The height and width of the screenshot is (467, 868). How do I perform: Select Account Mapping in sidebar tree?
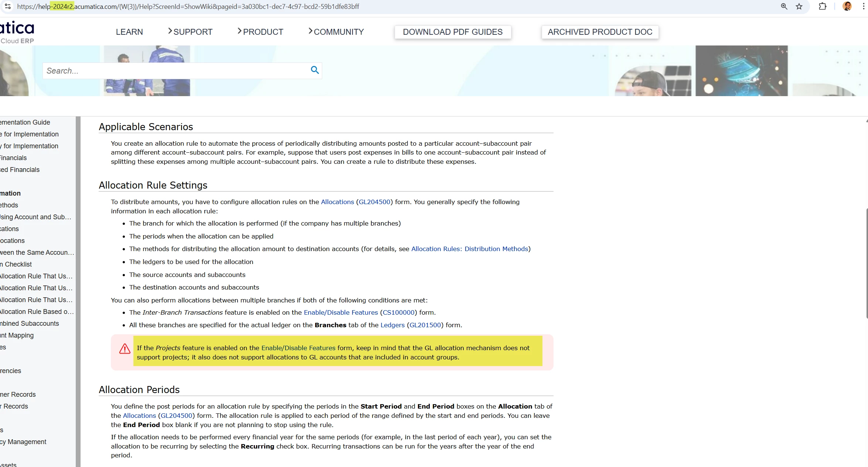(17, 335)
